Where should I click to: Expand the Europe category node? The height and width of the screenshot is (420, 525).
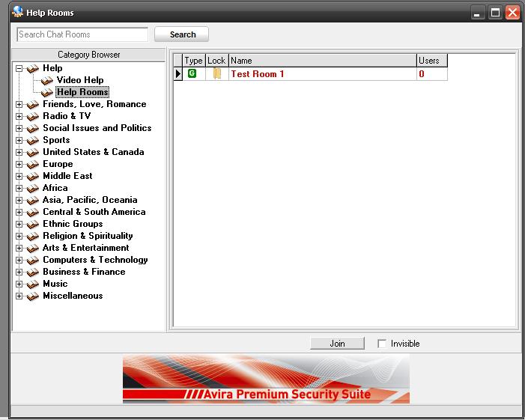pos(19,164)
